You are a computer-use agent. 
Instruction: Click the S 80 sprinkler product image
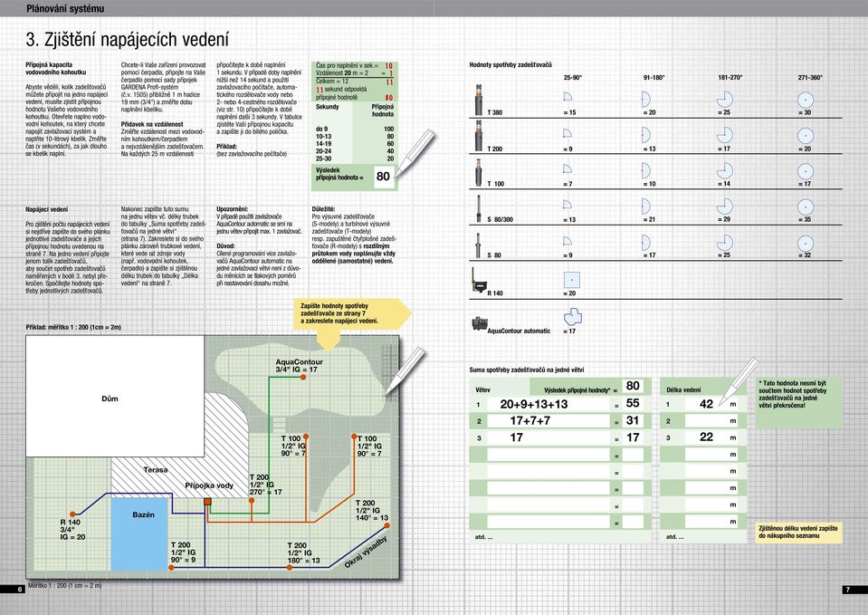pos(478,245)
